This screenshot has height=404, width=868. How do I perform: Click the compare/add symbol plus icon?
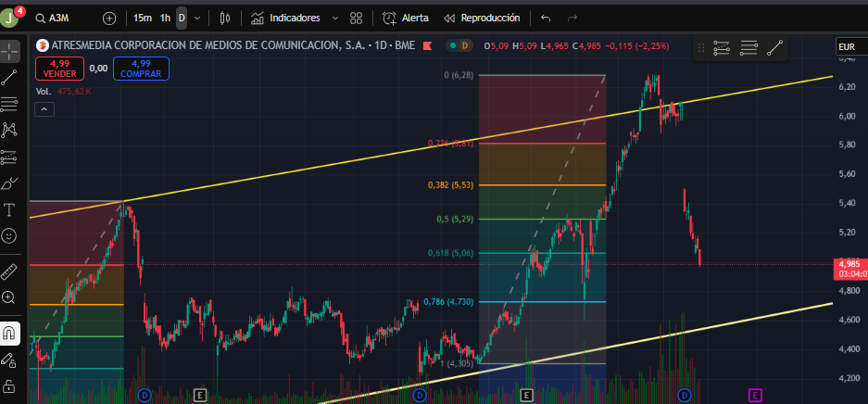point(109,19)
